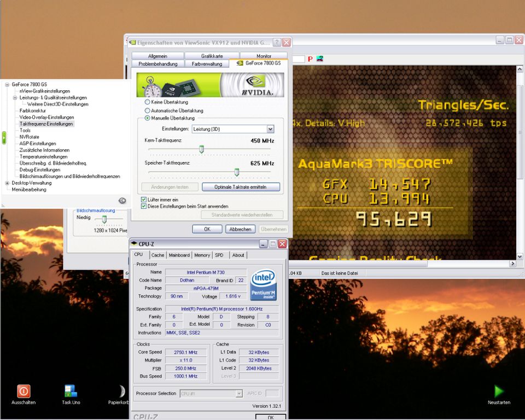Image resolution: width=525 pixels, height=420 pixels.
Task: Click OK in the Eigenschaften dialog
Action: 207,229
